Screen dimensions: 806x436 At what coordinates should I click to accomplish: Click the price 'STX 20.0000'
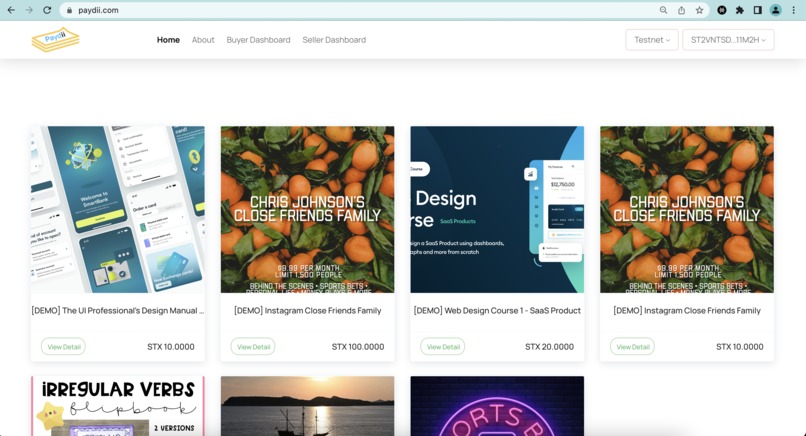(x=549, y=347)
